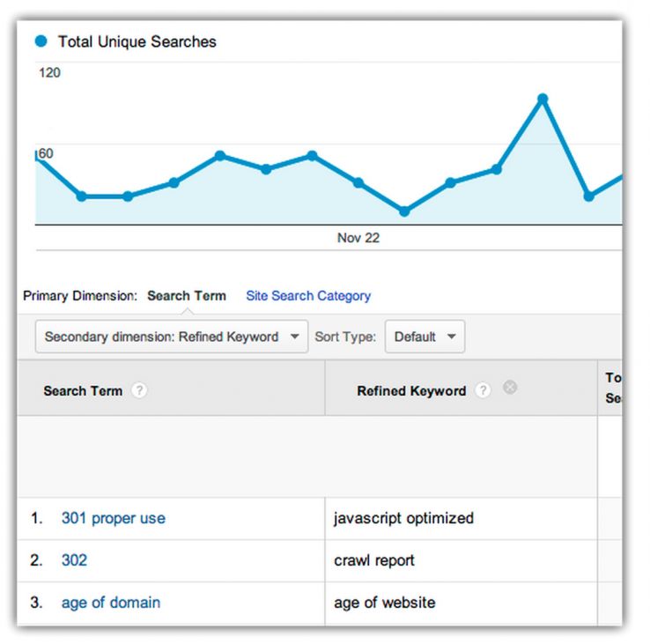Sort by the Refined Keyword column header
This screenshot has width=650, height=644.
(410, 391)
